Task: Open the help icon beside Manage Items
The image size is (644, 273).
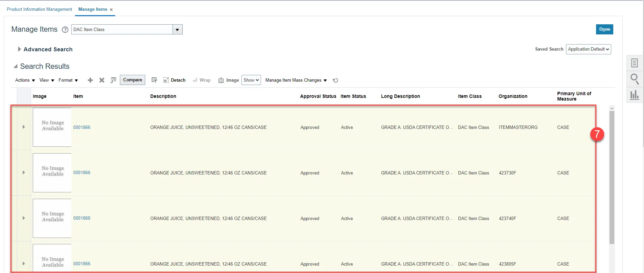Action: click(x=65, y=30)
